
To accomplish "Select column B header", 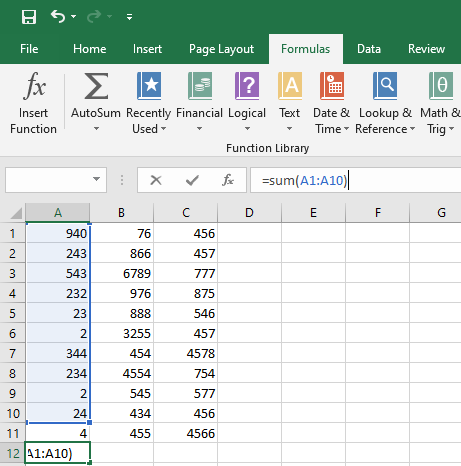I will coord(121,213).
